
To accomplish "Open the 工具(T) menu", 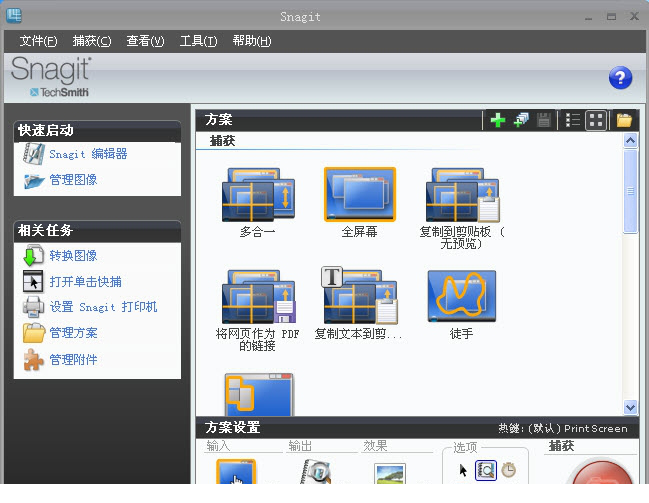I will (x=198, y=41).
